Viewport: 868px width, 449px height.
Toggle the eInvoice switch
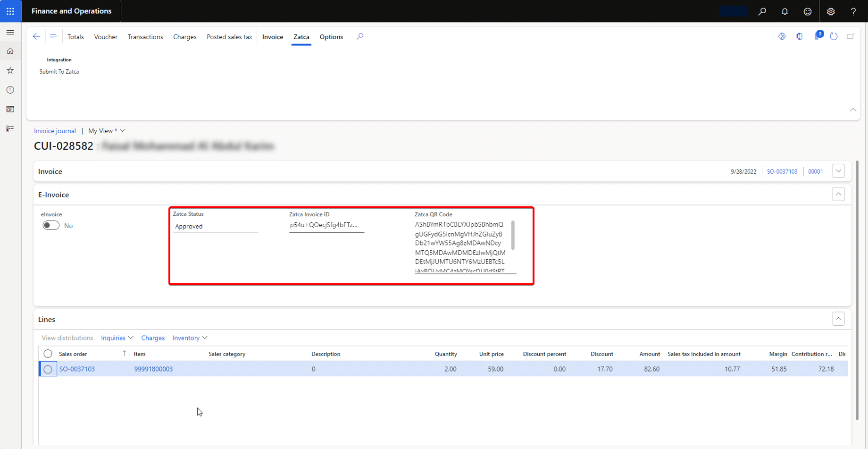[x=50, y=225]
